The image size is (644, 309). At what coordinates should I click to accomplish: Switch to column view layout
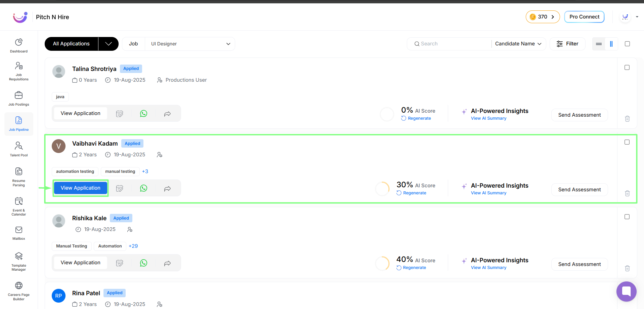(611, 44)
